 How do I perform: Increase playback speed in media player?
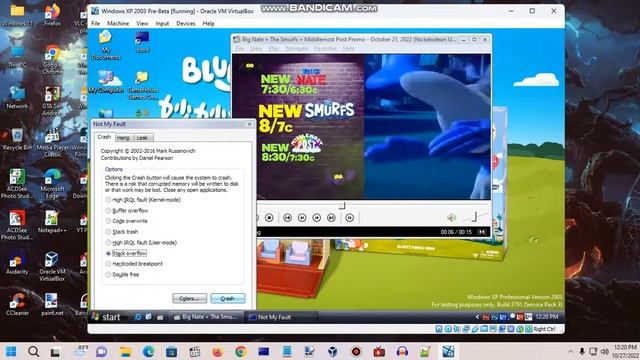317,218
